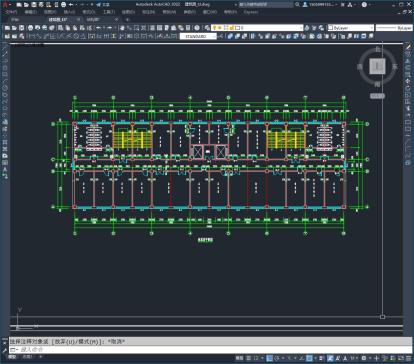Screen dimensions: 414x364
Task: Select the Insert Block tool
Action: 5,121
